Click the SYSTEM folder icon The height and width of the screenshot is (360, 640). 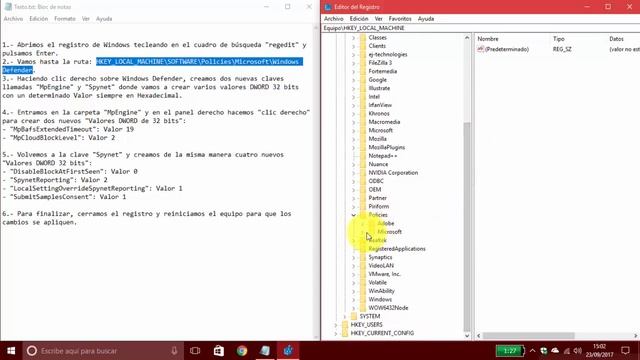(354, 316)
